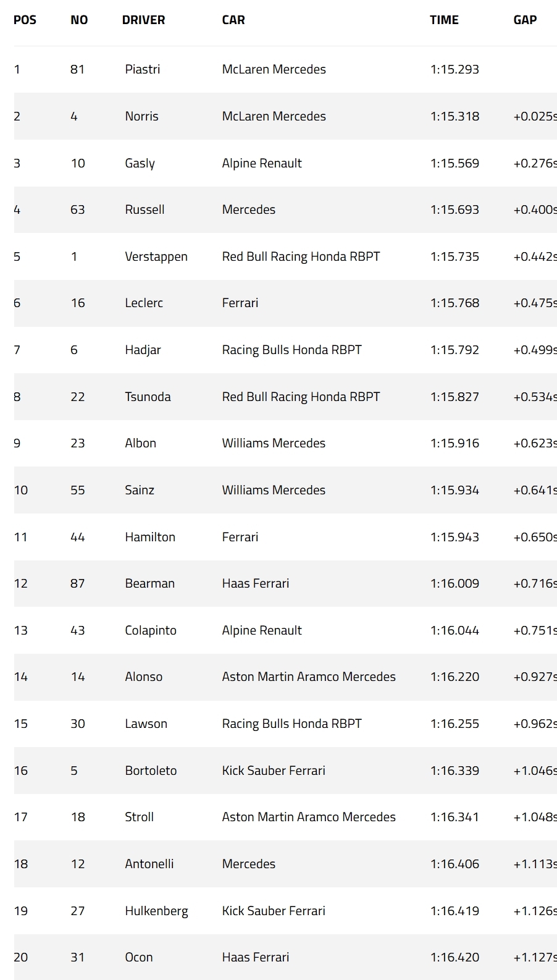557x980 pixels.
Task: Select driver name Piastri
Action: tap(143, 69)
